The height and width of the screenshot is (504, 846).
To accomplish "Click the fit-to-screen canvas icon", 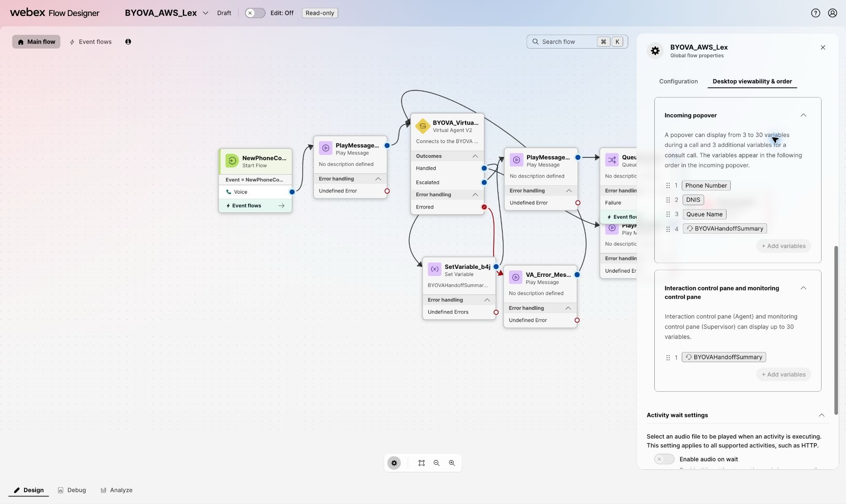I will tap(421, 463).
